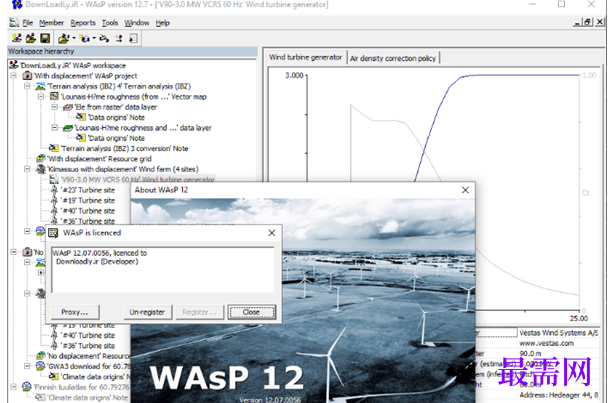
Task: Click the Proxy... button in licence dialog
Action: point(75,312)
